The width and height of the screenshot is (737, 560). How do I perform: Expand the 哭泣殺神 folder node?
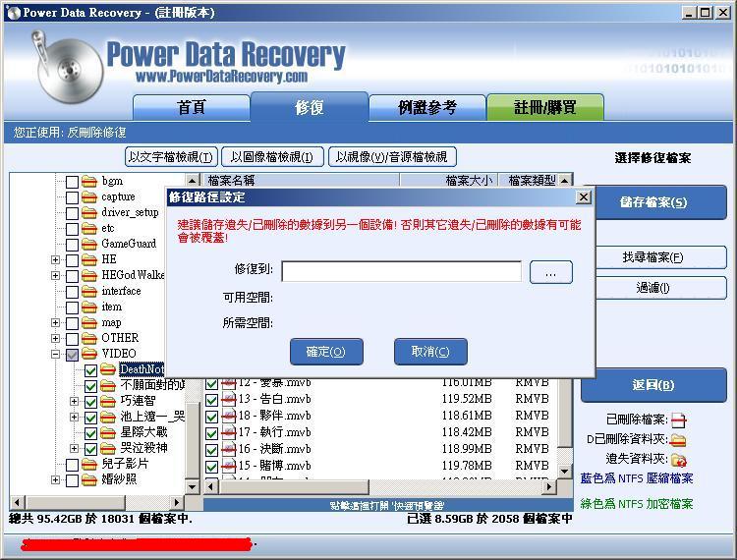(x=75, y=448)
